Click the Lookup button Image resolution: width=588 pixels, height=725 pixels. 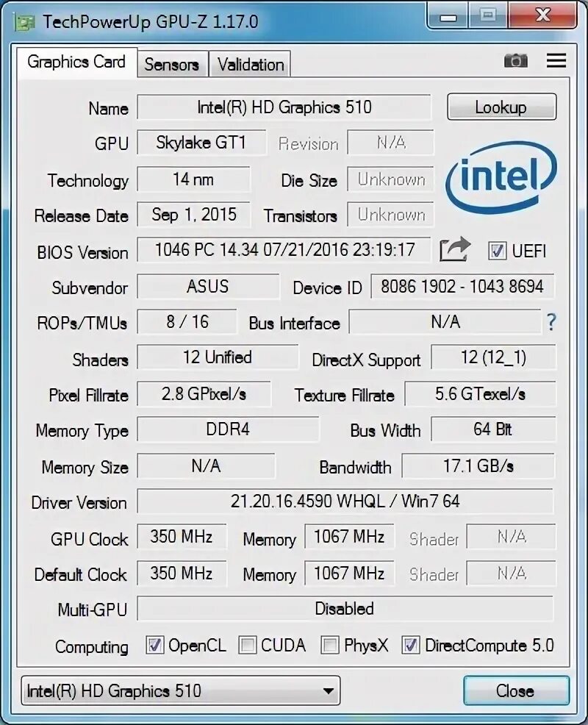(501, 107)
